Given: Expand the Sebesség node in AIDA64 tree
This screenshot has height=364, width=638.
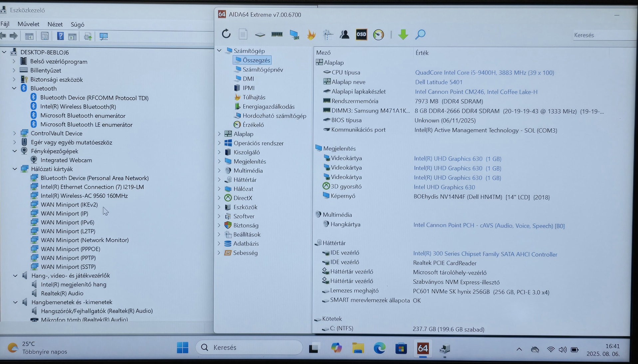Looking at the screenshot, I should coord(219,253).
